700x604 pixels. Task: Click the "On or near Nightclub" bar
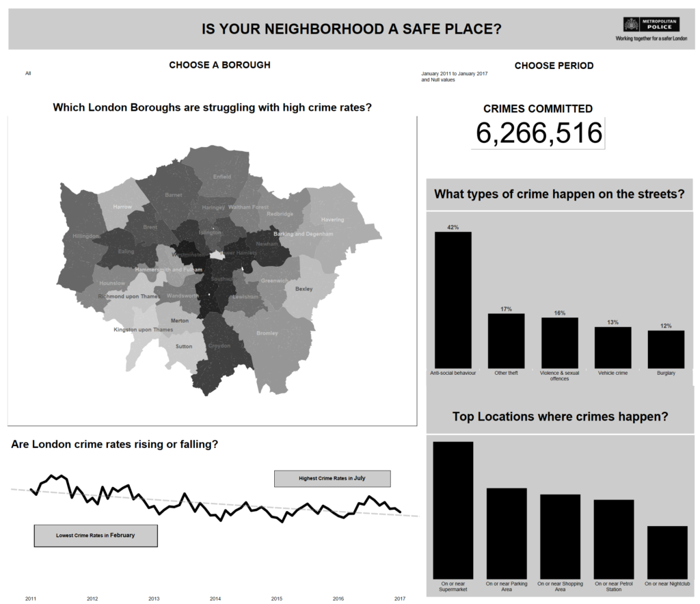(x=666, y=551)
